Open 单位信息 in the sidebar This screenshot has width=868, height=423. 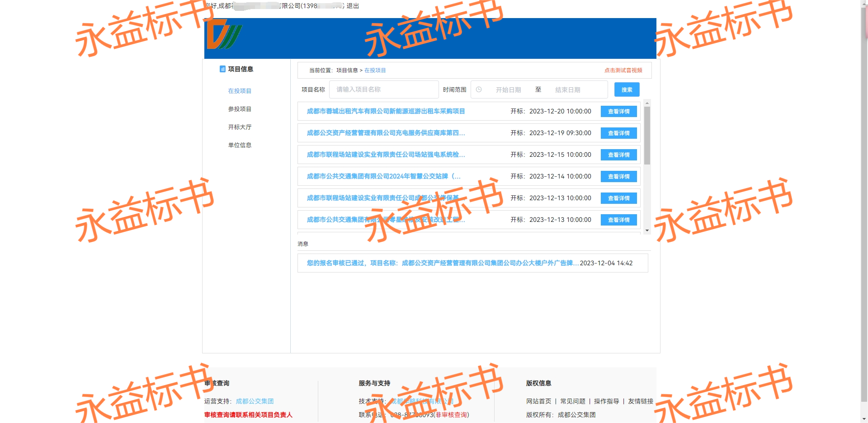point(240,145)
